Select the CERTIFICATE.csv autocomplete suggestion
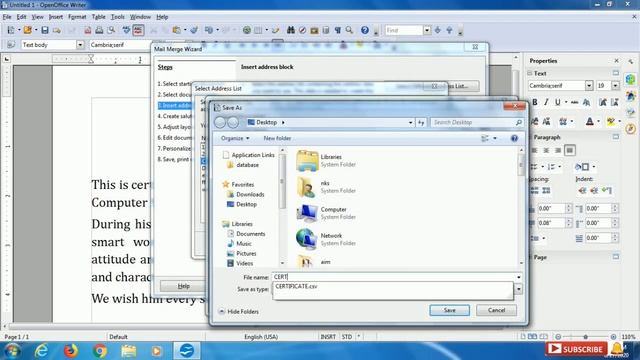The height and width of the screenshot is (360, 640). pyautogui.click(x=296, y=287)
